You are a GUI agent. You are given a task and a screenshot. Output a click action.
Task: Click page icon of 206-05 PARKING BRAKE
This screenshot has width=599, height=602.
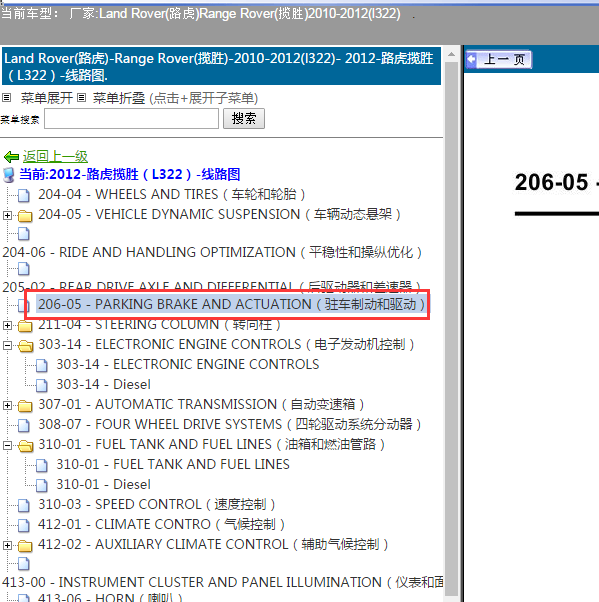click(x=24, y=306)
